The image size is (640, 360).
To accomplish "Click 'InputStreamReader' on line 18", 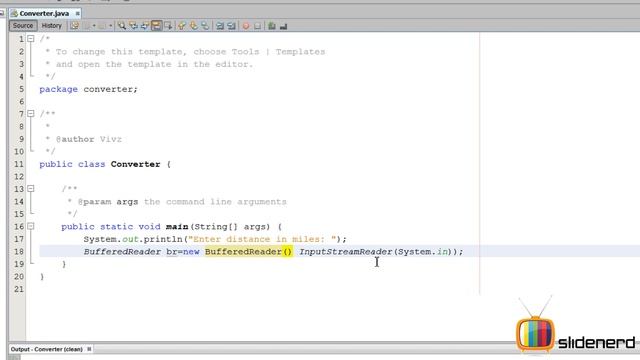I will 346,252.
